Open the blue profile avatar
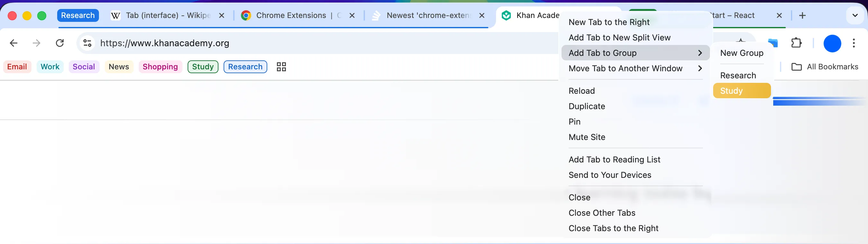868x244 pixels. click(832, 43)
